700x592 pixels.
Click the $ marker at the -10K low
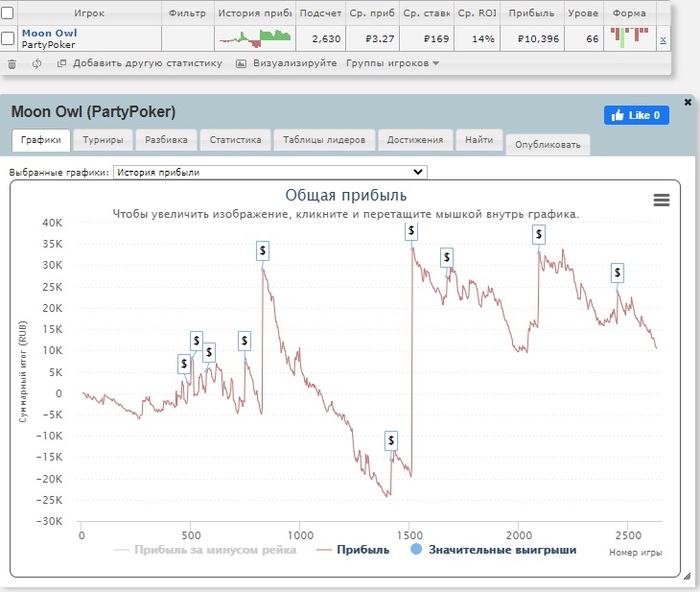point(391,441)
